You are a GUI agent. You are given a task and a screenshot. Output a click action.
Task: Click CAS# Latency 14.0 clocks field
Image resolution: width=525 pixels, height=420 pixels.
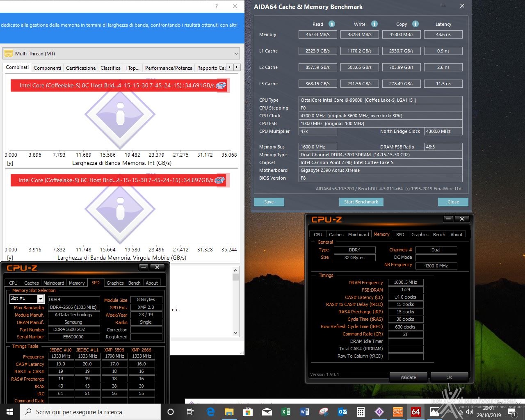pos(406,297)
